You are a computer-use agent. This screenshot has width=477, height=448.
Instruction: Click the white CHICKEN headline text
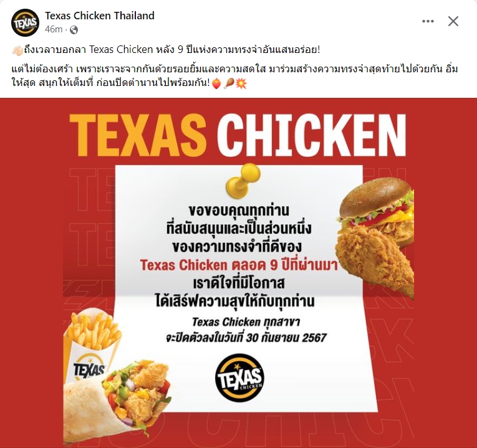coord(312,136)
